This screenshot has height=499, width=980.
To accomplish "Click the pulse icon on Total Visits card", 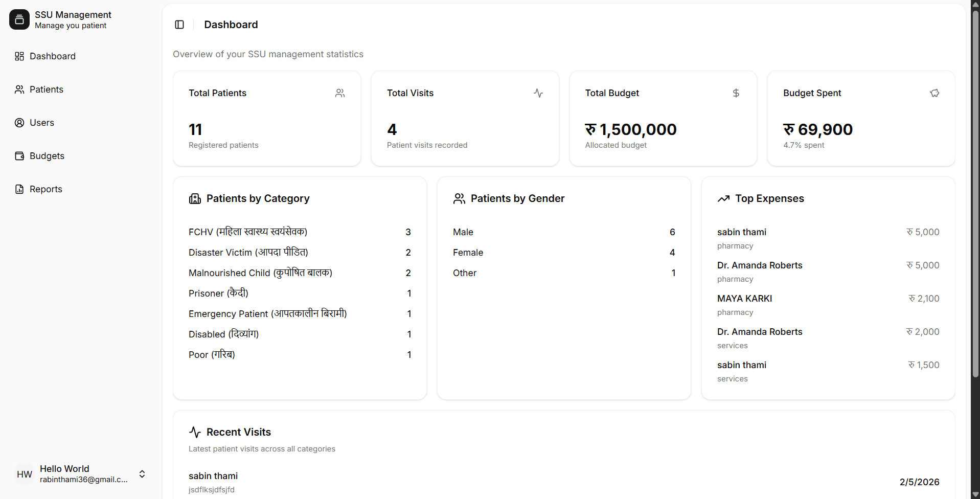I will tap(538, 93).
